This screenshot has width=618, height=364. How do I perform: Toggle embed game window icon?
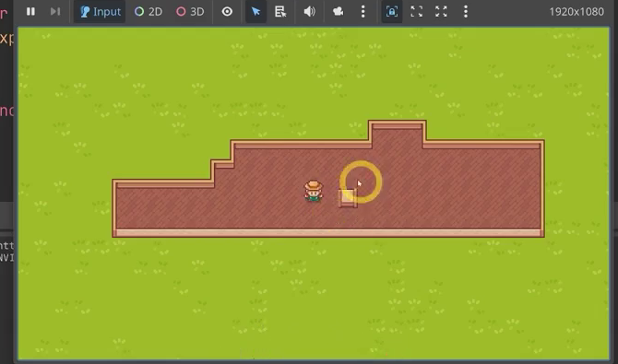point(392,11)
